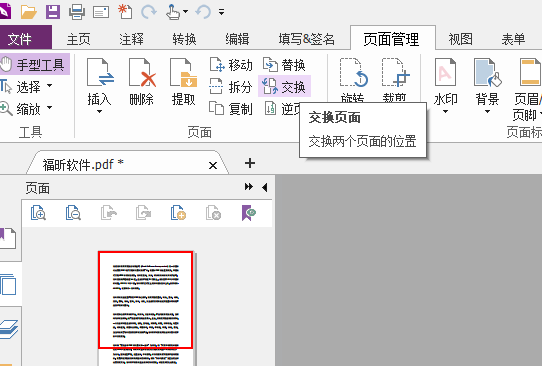Enlarge page thumbnails with the zoom-in icon
This screenshot has width=542, height=366.
(38, 213)
